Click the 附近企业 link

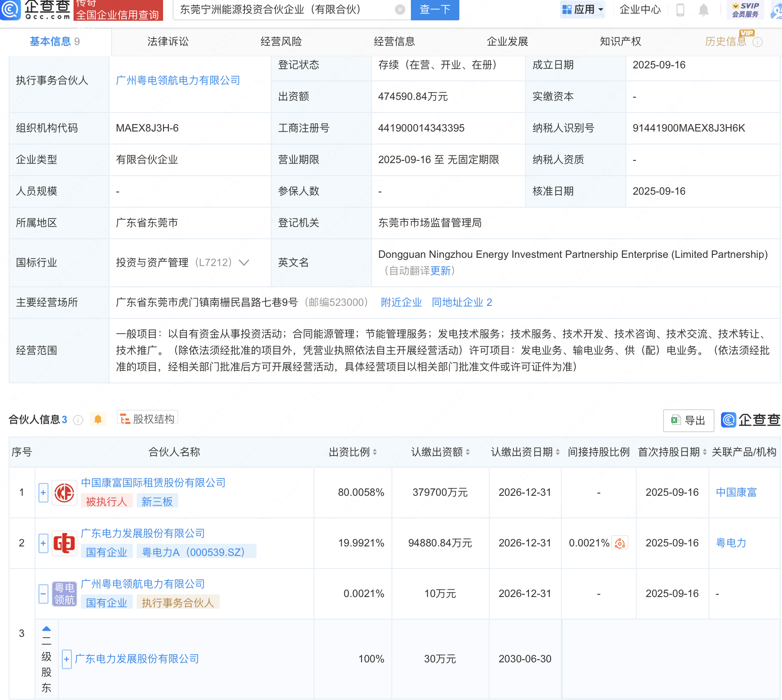pos(401,302)
